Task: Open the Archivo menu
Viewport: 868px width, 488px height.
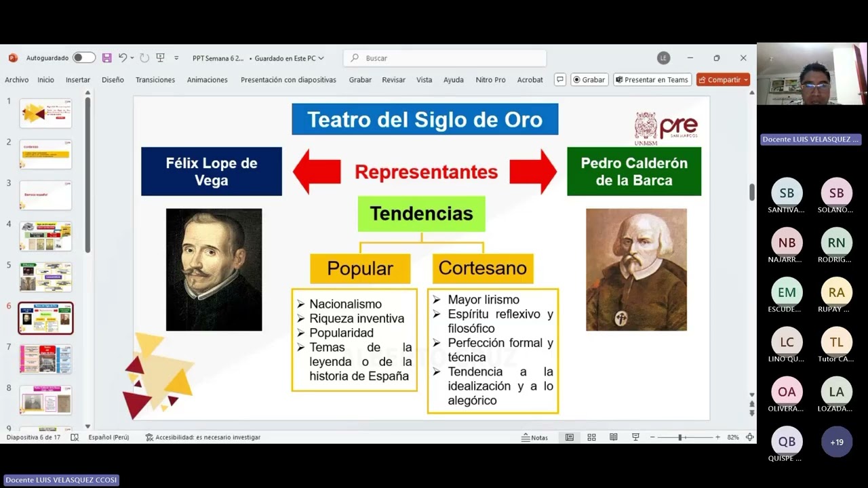Action: click(x=17, y=80)
